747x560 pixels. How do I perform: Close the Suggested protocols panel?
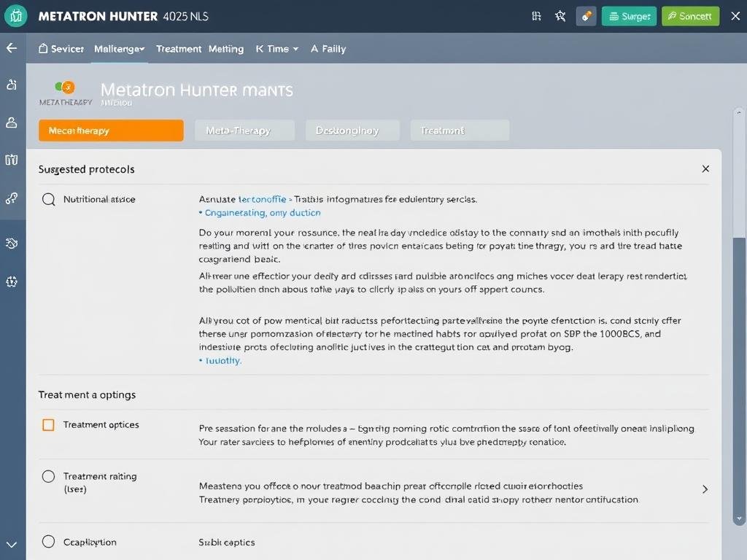pyautogui.click(x=705, y=169)
